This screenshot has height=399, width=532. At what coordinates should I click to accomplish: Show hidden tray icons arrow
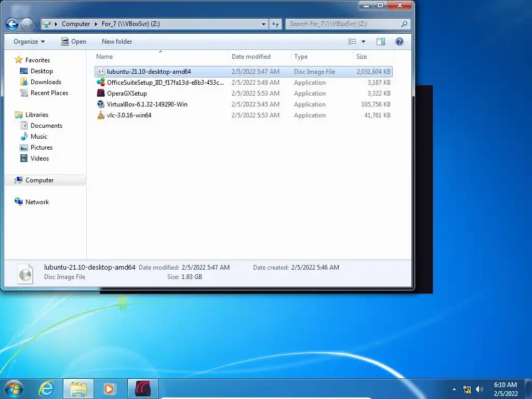[454, 389]
